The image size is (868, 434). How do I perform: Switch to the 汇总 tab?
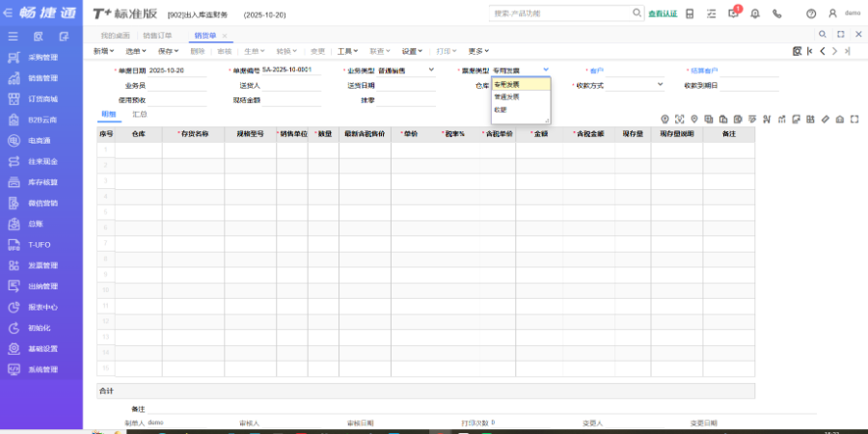pos(140,115)
